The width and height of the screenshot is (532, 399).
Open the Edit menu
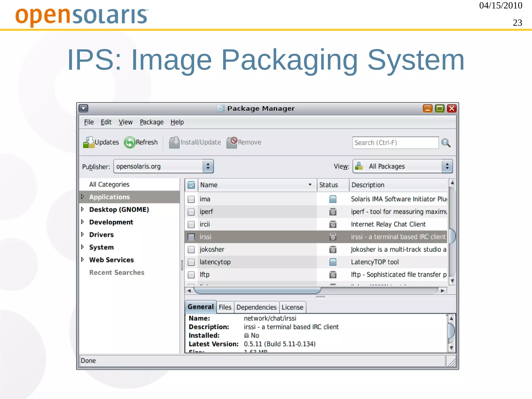click(106, 122)
